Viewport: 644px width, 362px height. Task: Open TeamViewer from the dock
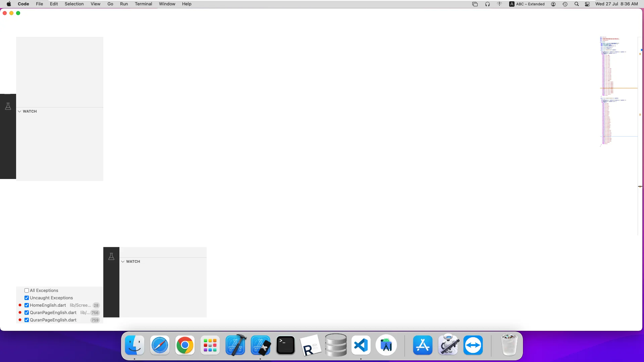[x=473, y=345]
